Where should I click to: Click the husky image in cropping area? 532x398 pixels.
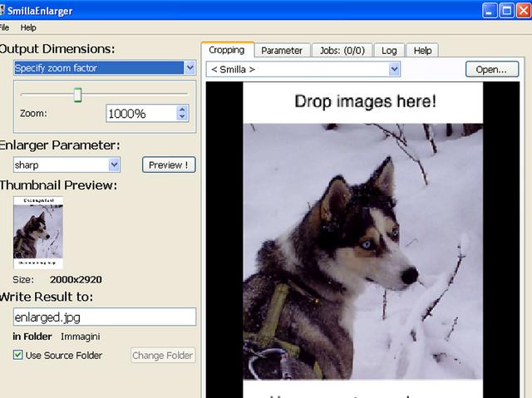(362, 249)
